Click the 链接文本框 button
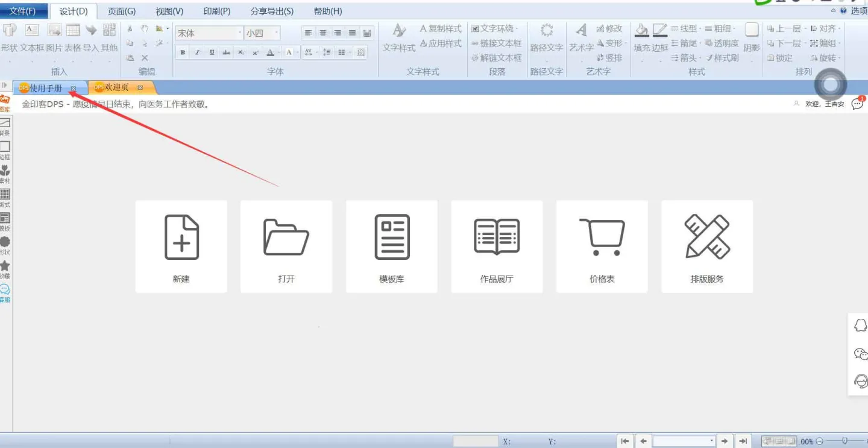The image size is (868, 448). pos(496,43)
